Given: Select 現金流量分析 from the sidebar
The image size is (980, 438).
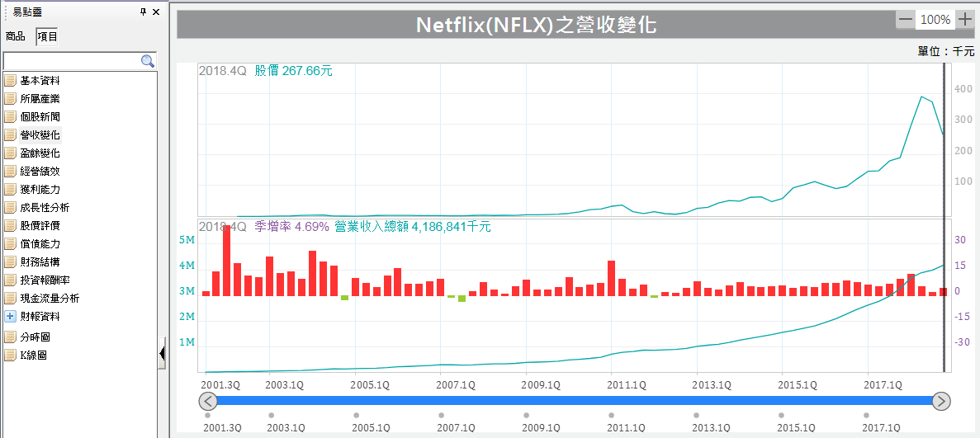Looking at the screenshot, I should click(x=50, y=299).
